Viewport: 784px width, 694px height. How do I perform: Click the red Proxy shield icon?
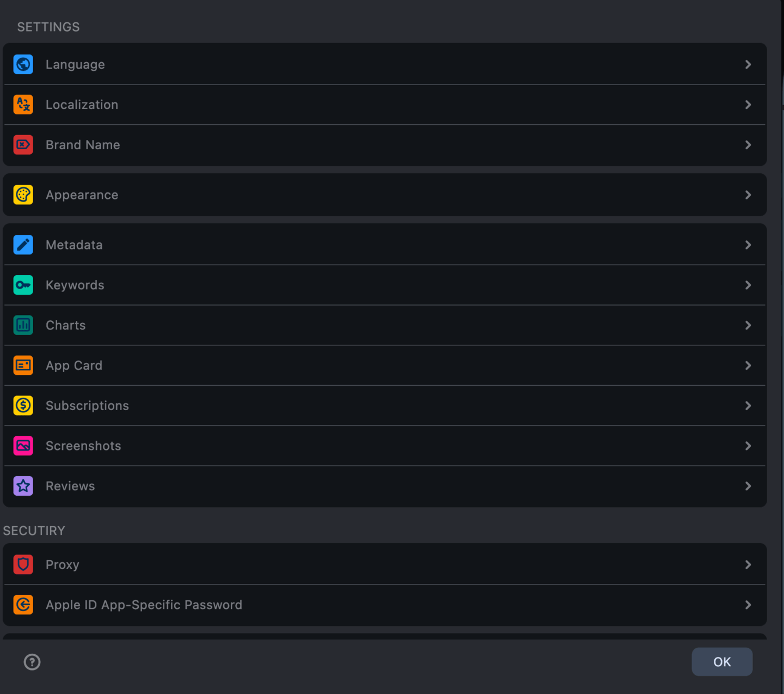click(23, 564)
